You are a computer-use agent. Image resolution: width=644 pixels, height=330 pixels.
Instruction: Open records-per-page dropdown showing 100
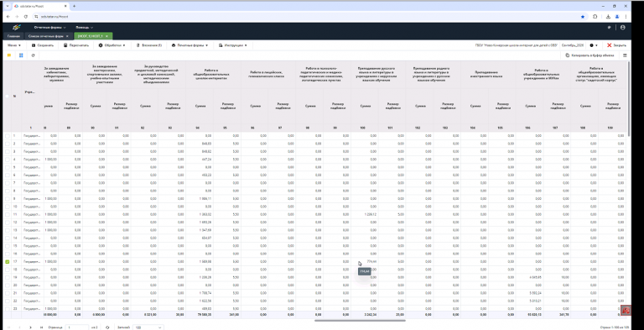click(x=148, y=327)
